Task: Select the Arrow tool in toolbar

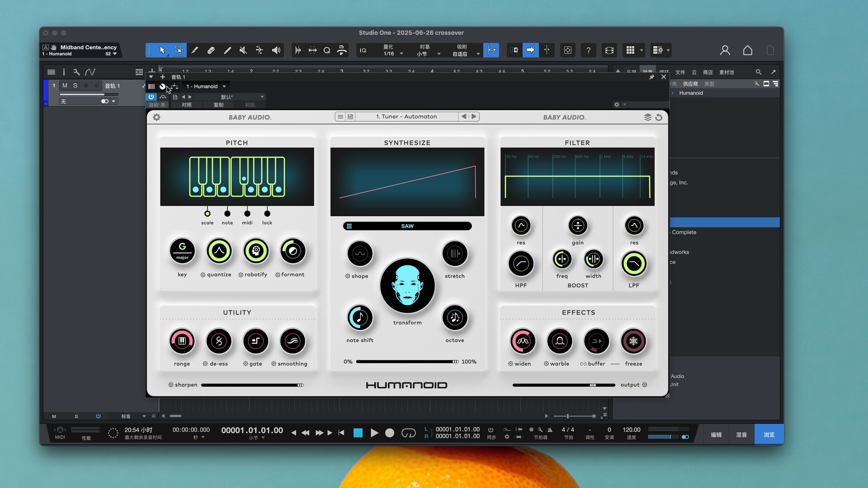Action: [x=162, y=50]
